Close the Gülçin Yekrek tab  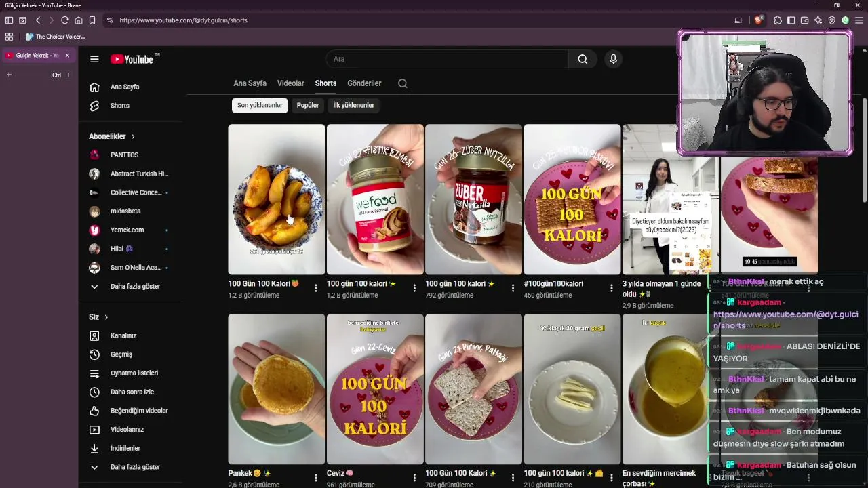[67, 55]
